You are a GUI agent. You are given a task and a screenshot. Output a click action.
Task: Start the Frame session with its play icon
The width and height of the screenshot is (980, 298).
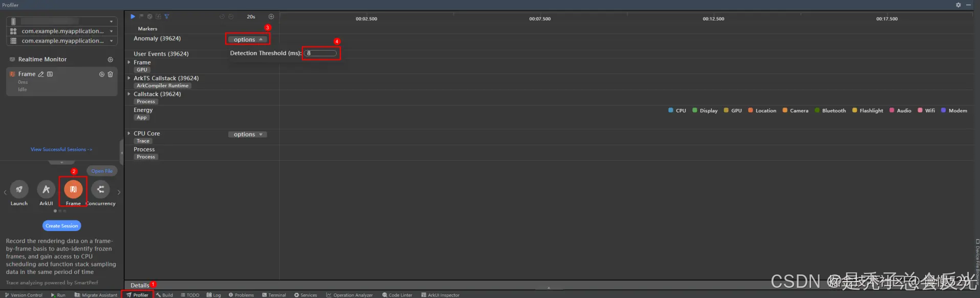coord(102,74)
